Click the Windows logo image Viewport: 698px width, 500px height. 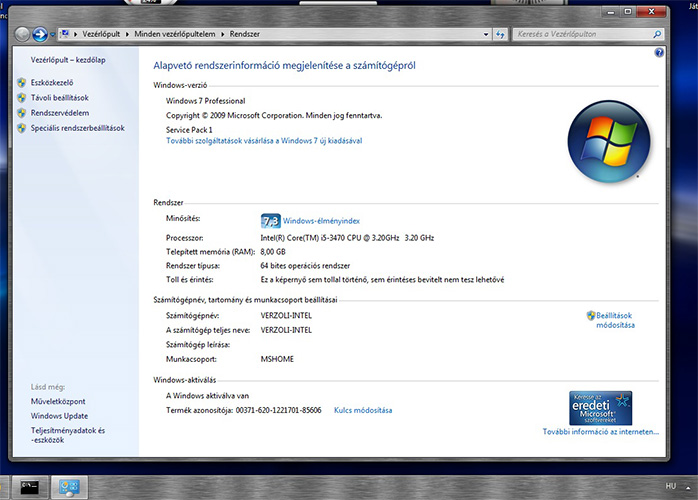609,142
